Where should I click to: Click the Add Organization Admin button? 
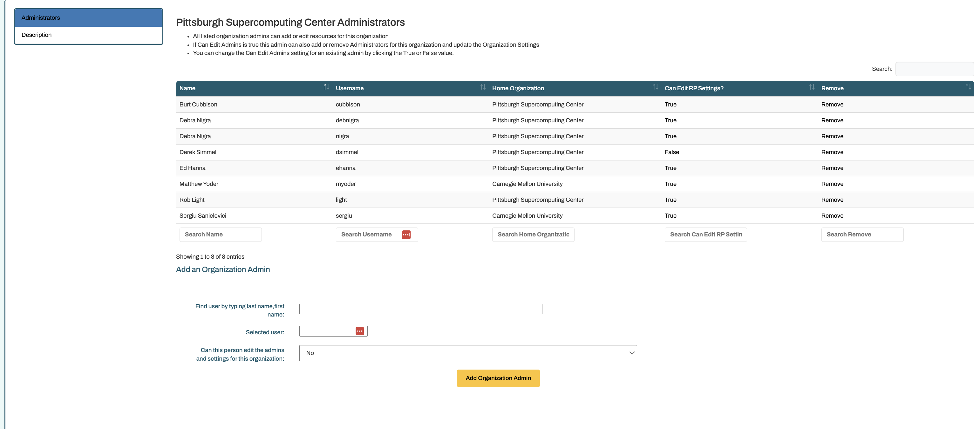(498, 378)
